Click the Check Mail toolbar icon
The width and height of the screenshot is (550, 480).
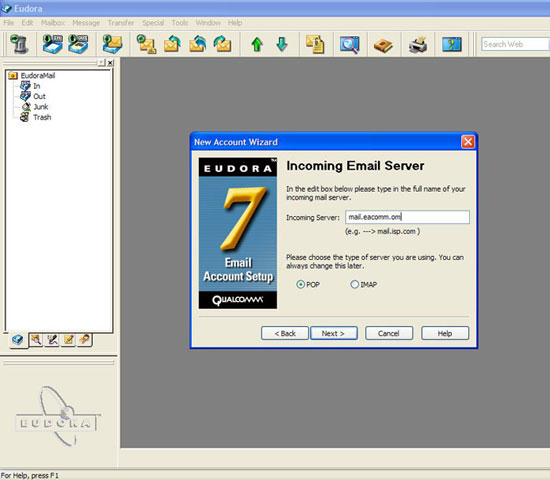pos(112,44)
